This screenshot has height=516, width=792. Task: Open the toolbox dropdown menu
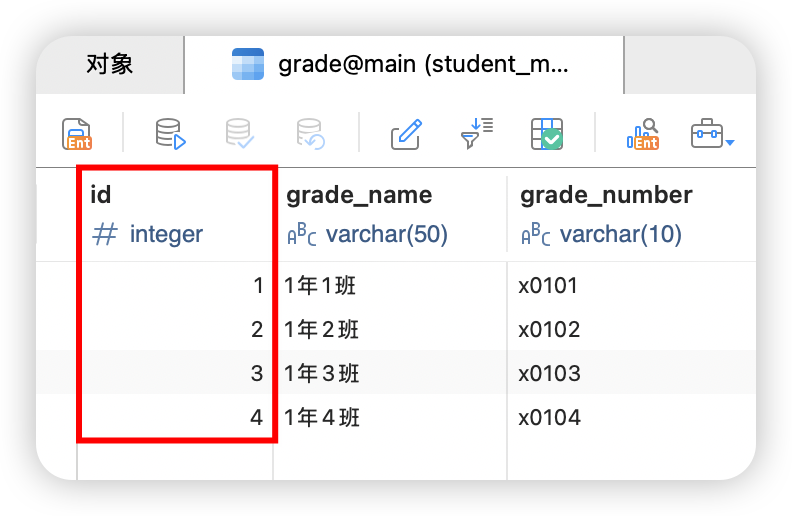pyautogui.click(x=712, y=134)
